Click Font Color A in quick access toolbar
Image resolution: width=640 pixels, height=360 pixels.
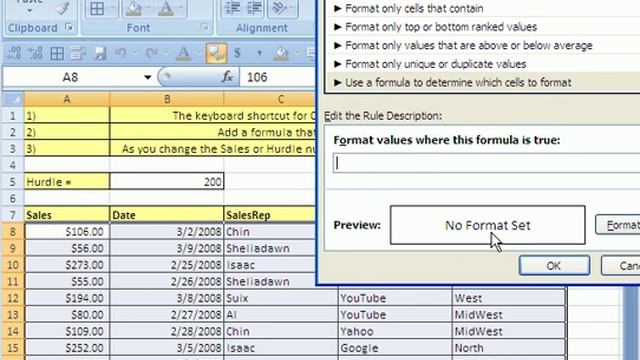[184, 53]
